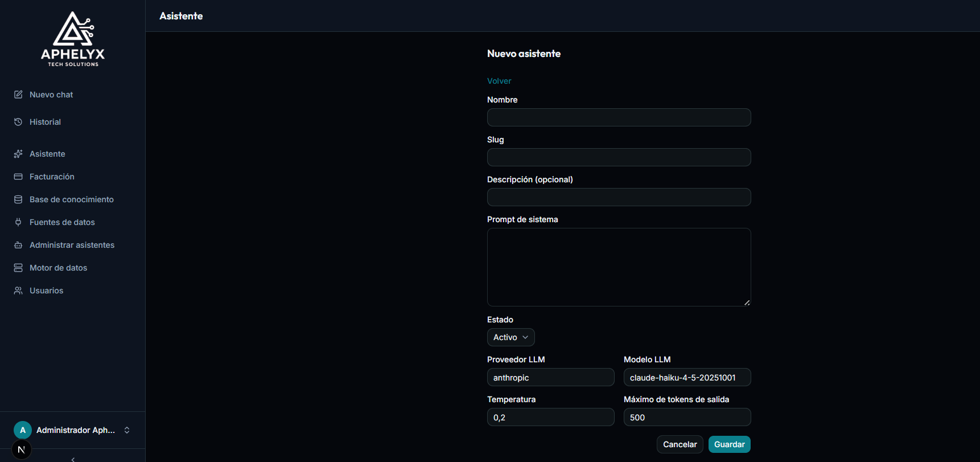The width and height of the screenshot is (980, 462).
Task: Click the Administrar asistentes robot icon
Action: (18, 245)
